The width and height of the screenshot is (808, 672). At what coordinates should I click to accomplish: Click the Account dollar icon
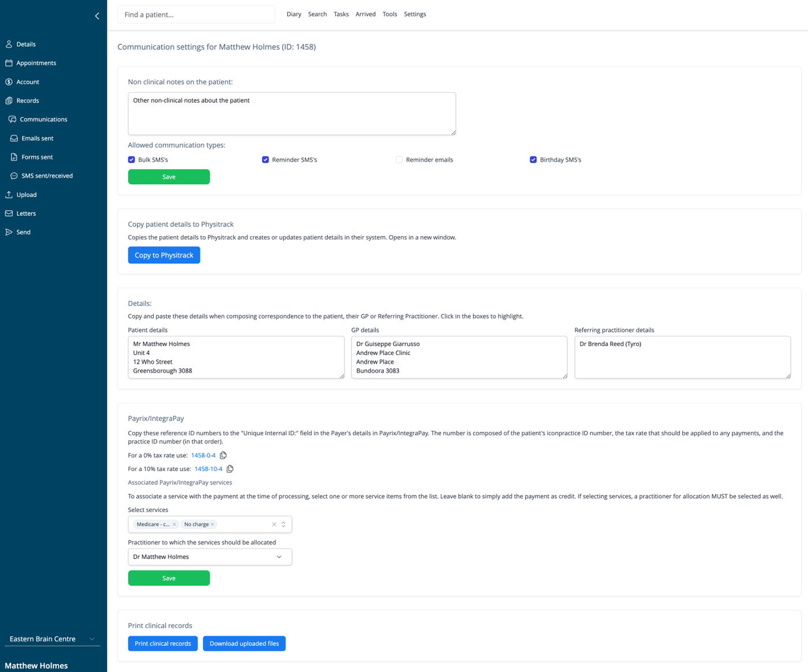pyautogui.click(x=9, y=81)
